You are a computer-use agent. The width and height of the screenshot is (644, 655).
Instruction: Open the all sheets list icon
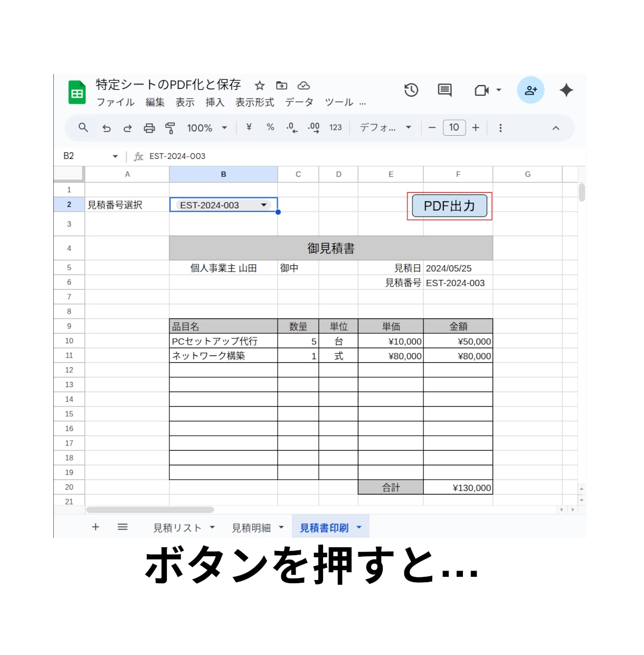click(122, 527)
